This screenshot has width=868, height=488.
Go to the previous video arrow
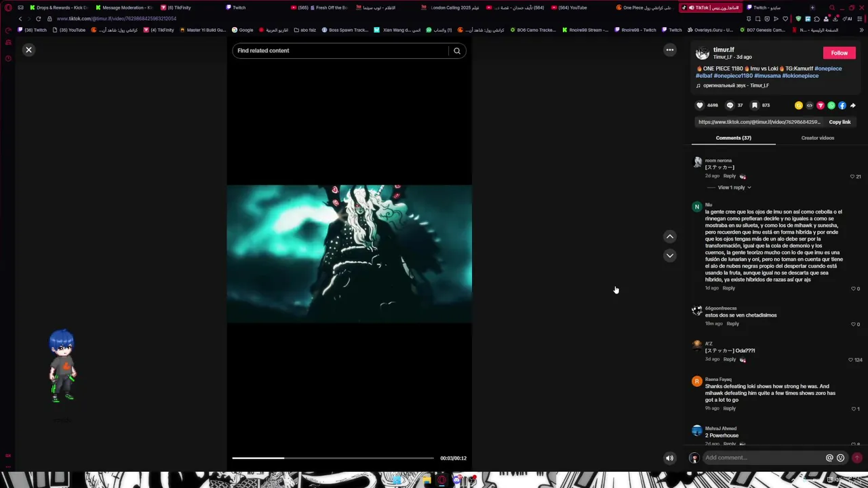(x=670, y=237)
